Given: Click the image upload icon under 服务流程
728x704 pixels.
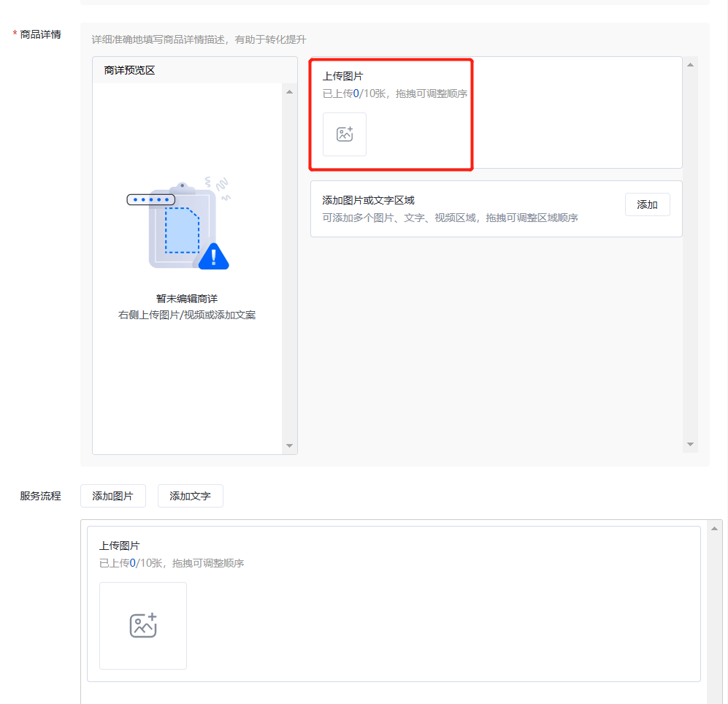Looking at the screenshot, I should (143, 626).
